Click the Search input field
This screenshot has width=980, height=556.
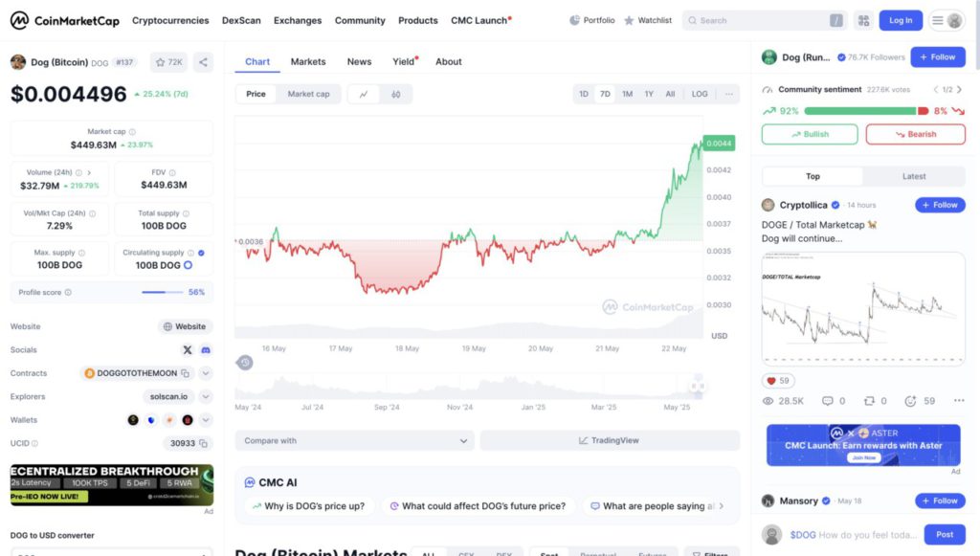tap(756, 20)
